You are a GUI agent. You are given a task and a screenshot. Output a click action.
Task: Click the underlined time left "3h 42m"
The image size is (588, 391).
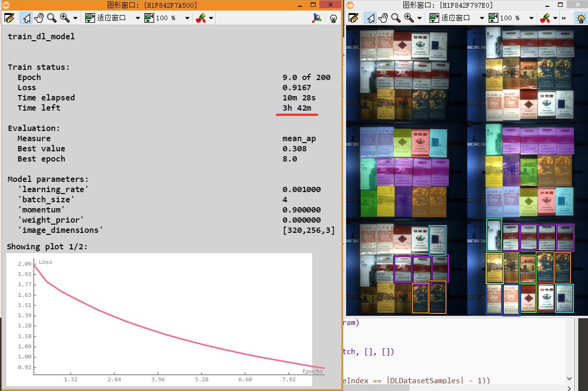click(297, 108)
